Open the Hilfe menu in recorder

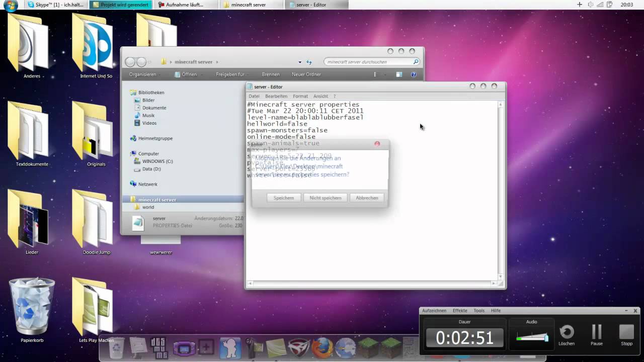pos(496,311)
